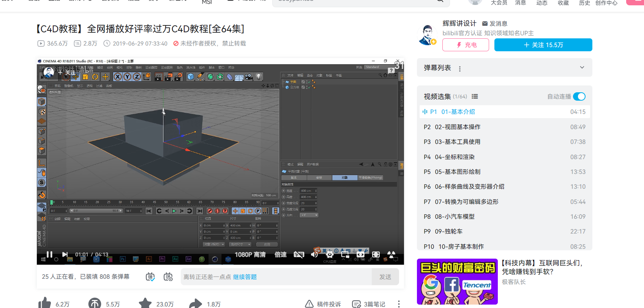This screenshot has height=308, width=644.
Task: Click the 关注 15.5万 follow button
Action: point(543,45)
